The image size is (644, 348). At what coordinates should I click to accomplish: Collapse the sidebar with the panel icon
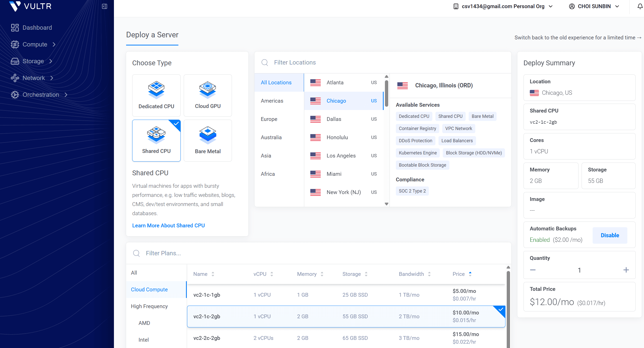[104, 6]
